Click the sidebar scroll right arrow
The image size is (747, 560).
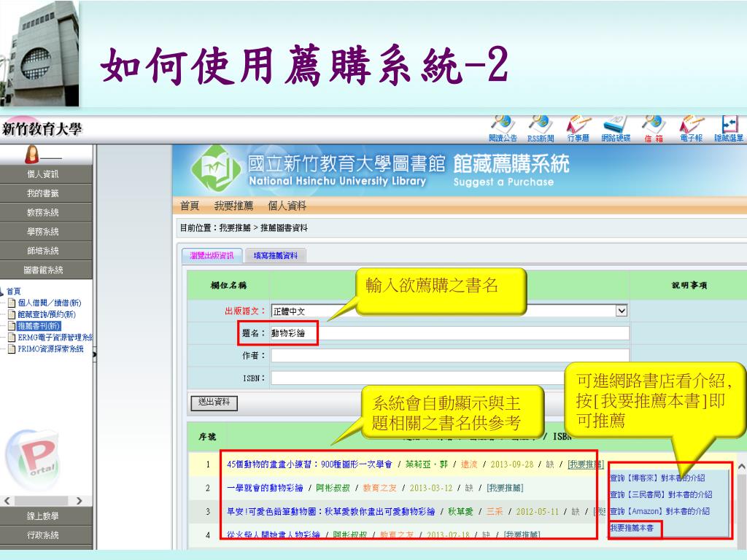pyautogui.click(x=79, y=501)
